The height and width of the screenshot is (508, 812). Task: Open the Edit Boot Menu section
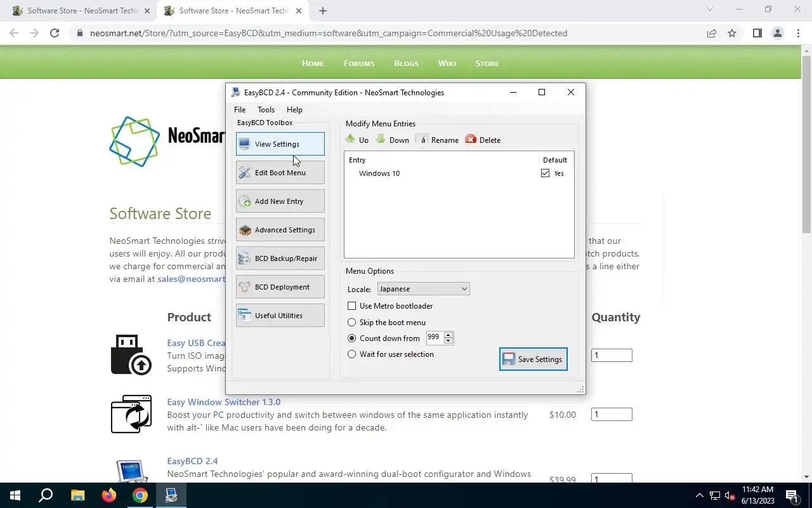[280, 172]
